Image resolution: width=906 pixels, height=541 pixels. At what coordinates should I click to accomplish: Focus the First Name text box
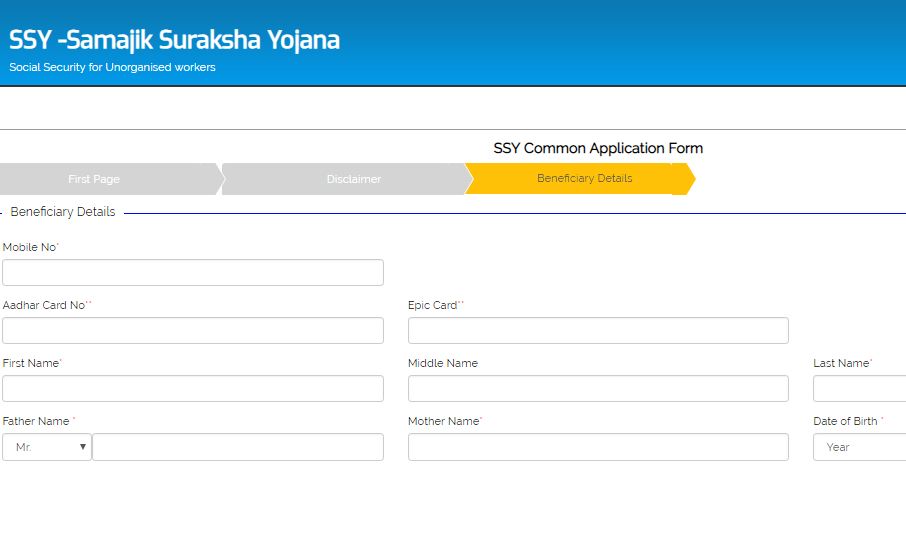tap(193, 389)
